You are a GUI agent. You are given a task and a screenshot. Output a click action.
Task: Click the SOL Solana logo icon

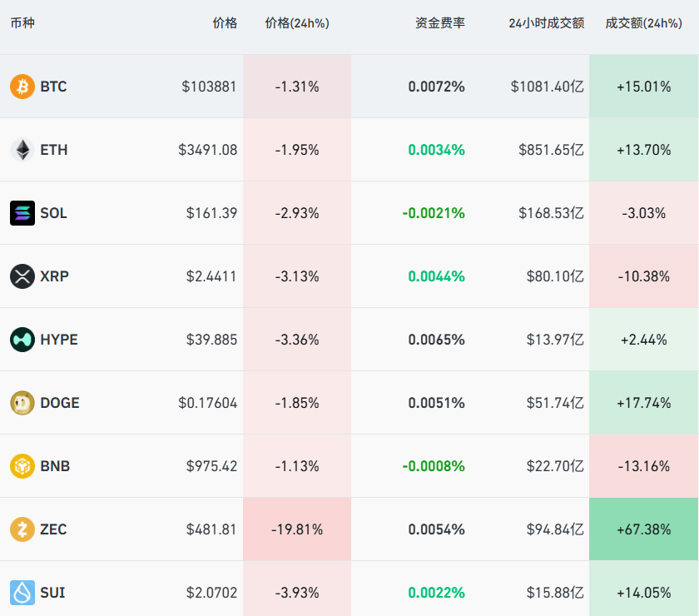pos(22,213)
